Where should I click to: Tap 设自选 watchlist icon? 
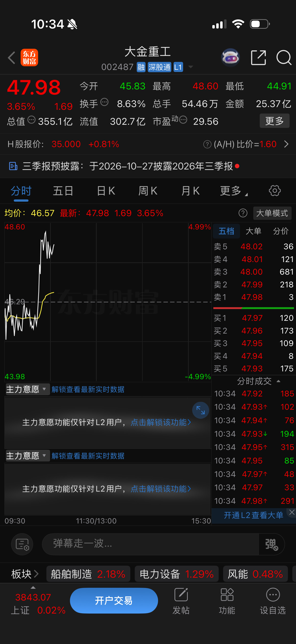(273, 601)
